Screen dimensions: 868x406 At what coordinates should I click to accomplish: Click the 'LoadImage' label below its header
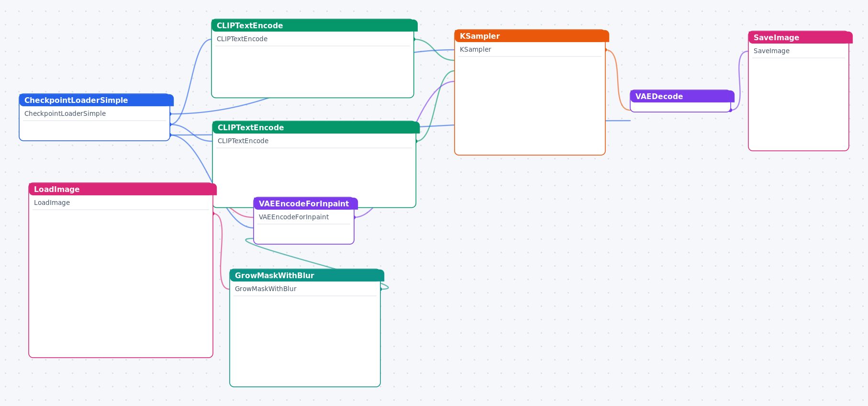52,203
